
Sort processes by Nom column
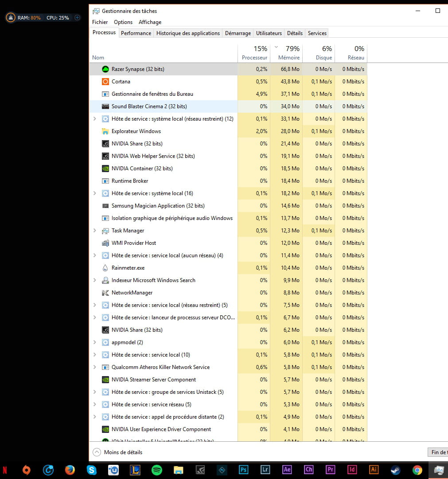click(x=163, y=53)
